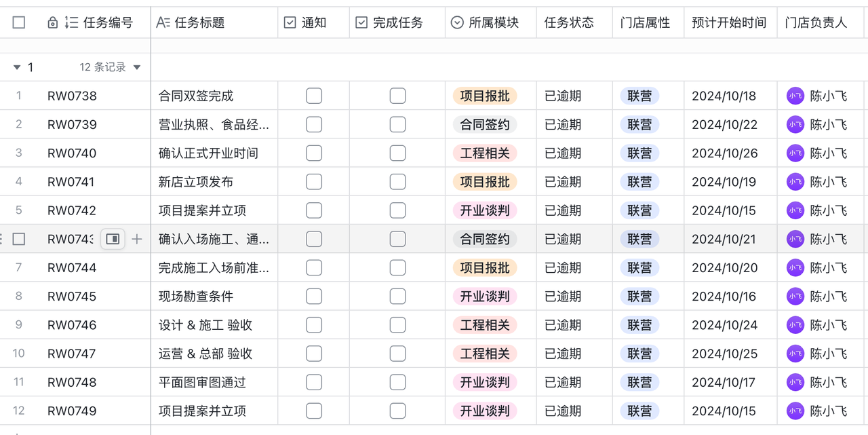Mark 完成任务 for RW0740 确认正式开业时间
This screenshot has width=868, height=435.
coord(397,153)
